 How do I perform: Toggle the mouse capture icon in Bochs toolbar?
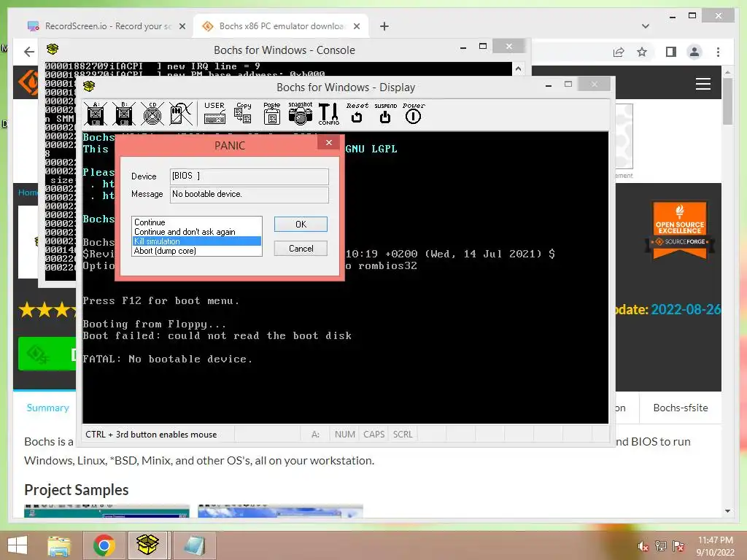point(181,114)
